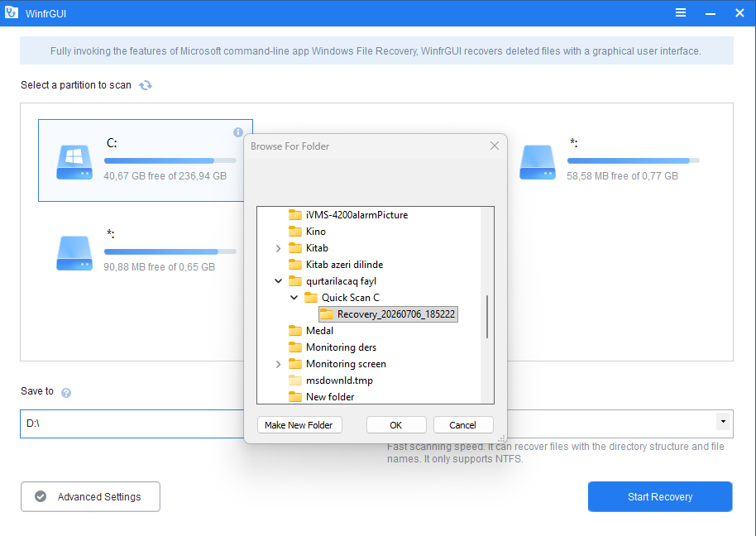756x536 pixels.
Task: Minimize the WinfrGUI window
Action: tap(711, 13)
